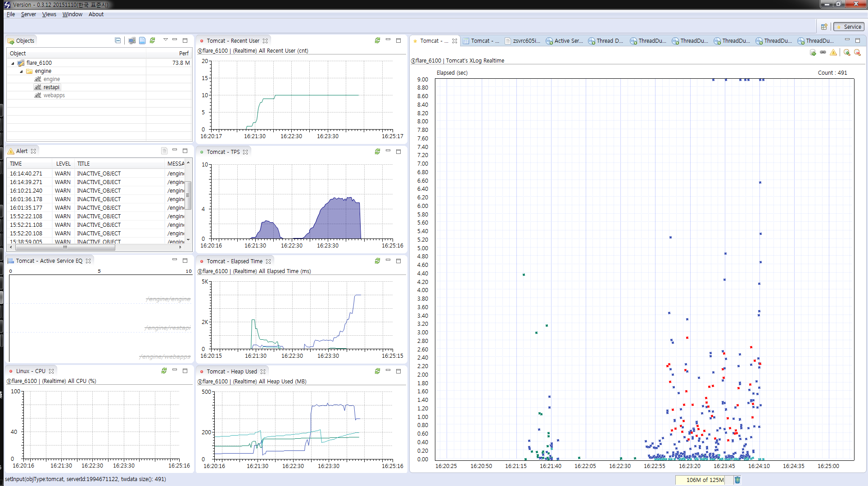Click the Perf column header in Objects

click(x=169, y=53)
